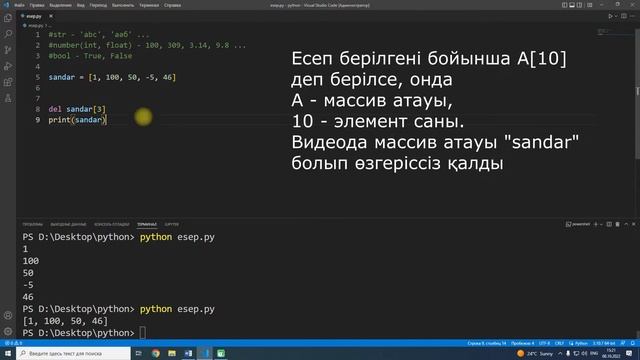Change end of line CRLF

tap(559, 343)
